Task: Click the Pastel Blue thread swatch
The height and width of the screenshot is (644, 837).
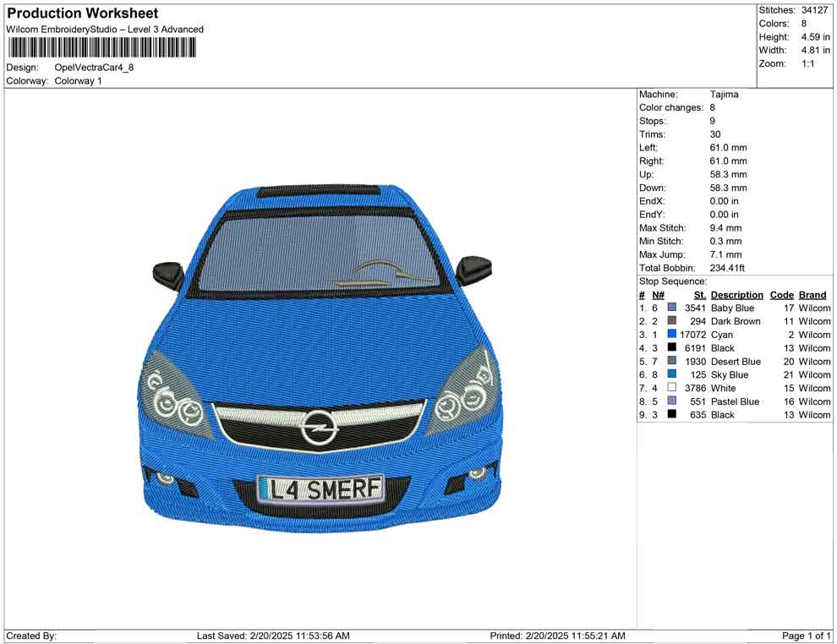Action: point(670,401)
